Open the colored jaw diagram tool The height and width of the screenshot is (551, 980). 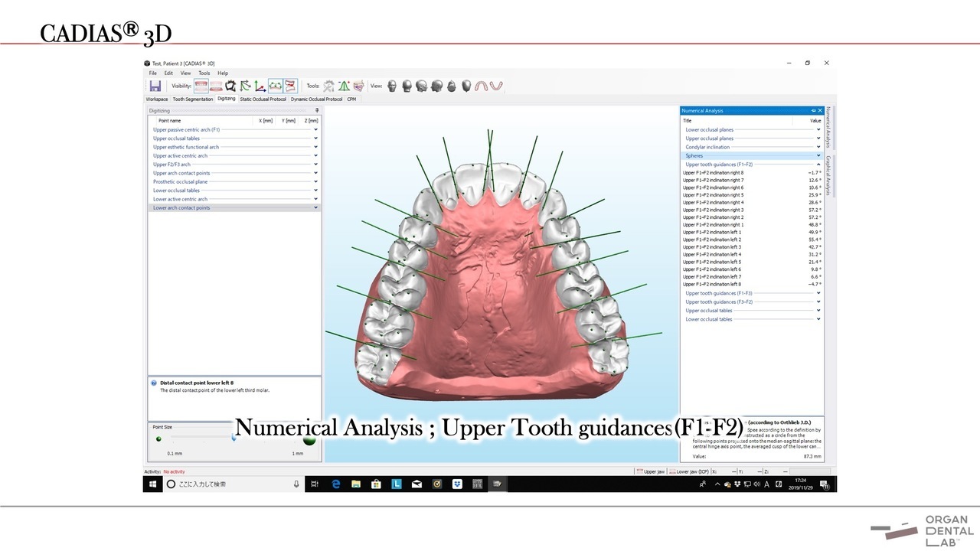pyautogui.click(x=358, y=86)
